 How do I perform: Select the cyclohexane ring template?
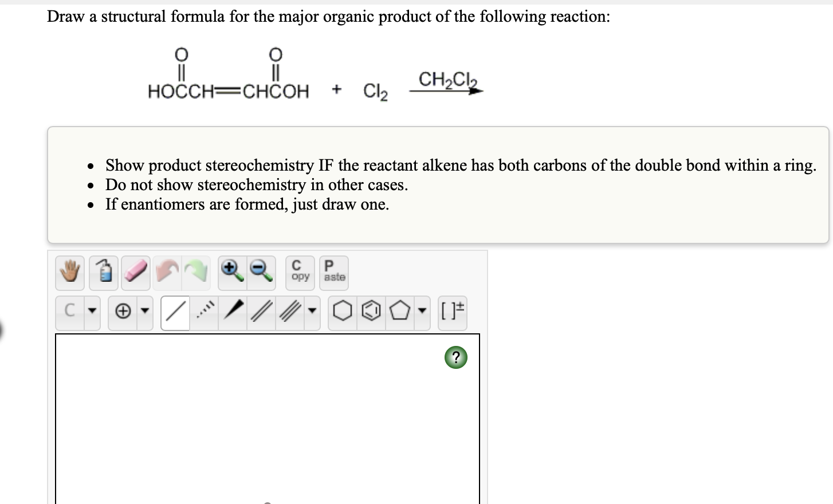click(x=342, y=311)
